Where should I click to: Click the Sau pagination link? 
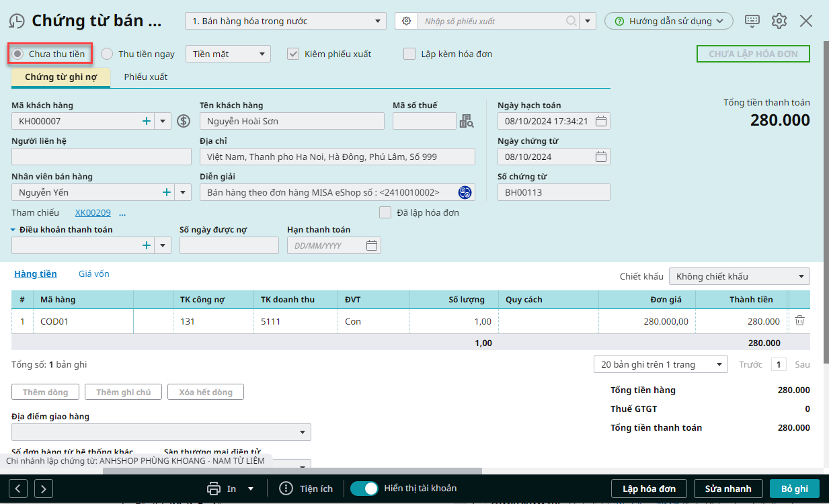(802, 364)
